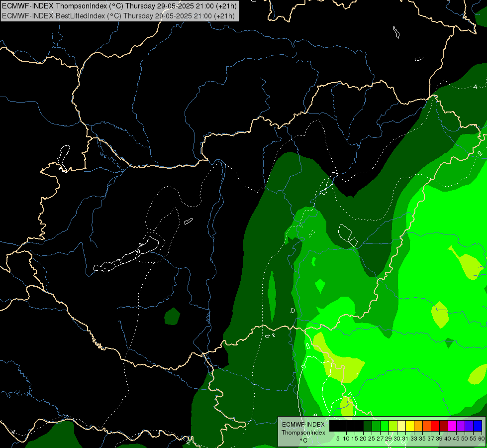The width and height of the screenshot is (487, 448).
Task: Click the black 15–20 legend swatch
Action: [359, 426]
